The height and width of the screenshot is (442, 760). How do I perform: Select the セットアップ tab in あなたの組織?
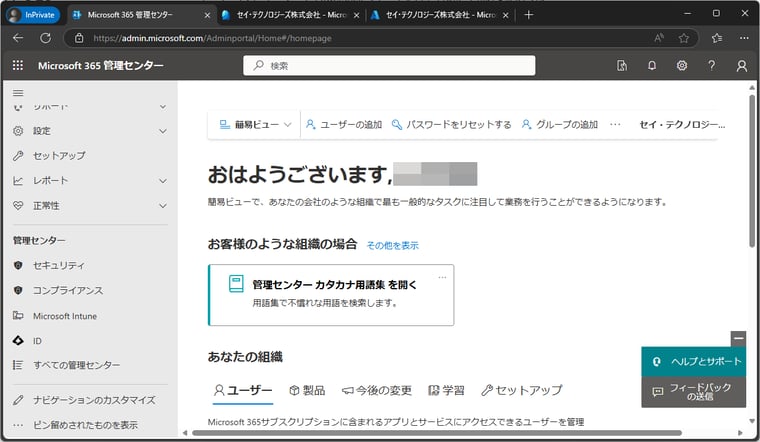(x=522, y=390)
